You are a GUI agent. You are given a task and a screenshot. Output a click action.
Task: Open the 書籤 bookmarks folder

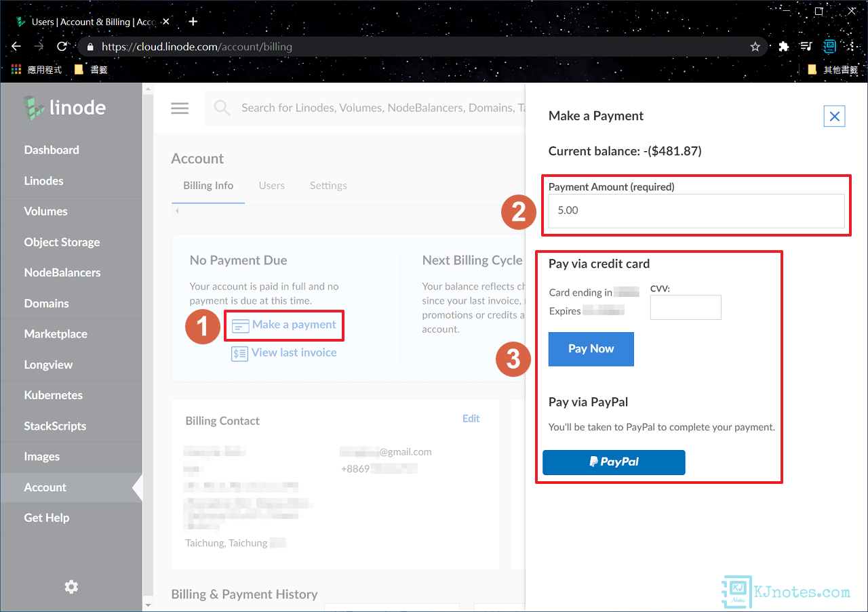point(90,69)
